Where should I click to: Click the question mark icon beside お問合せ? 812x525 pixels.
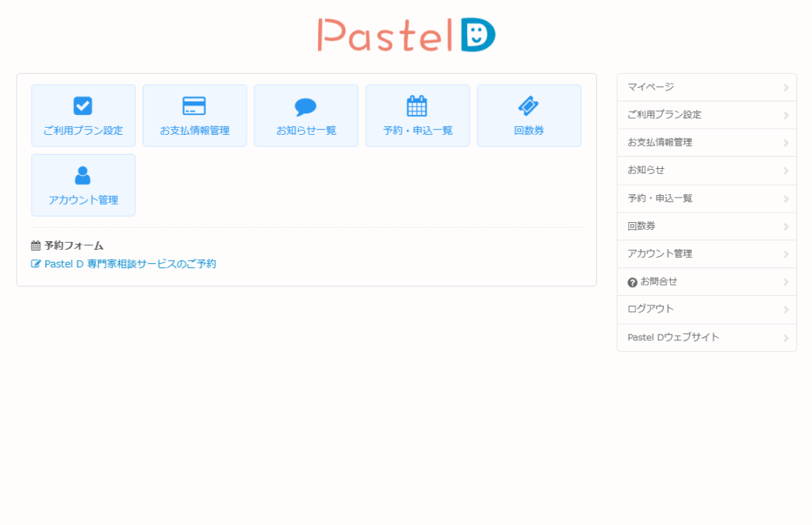tap(632, 282)
